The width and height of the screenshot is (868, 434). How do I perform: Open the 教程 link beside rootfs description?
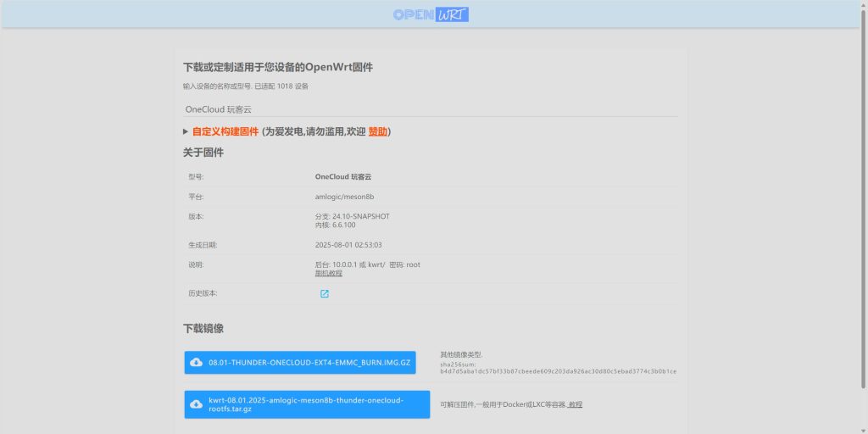[576, 404]
